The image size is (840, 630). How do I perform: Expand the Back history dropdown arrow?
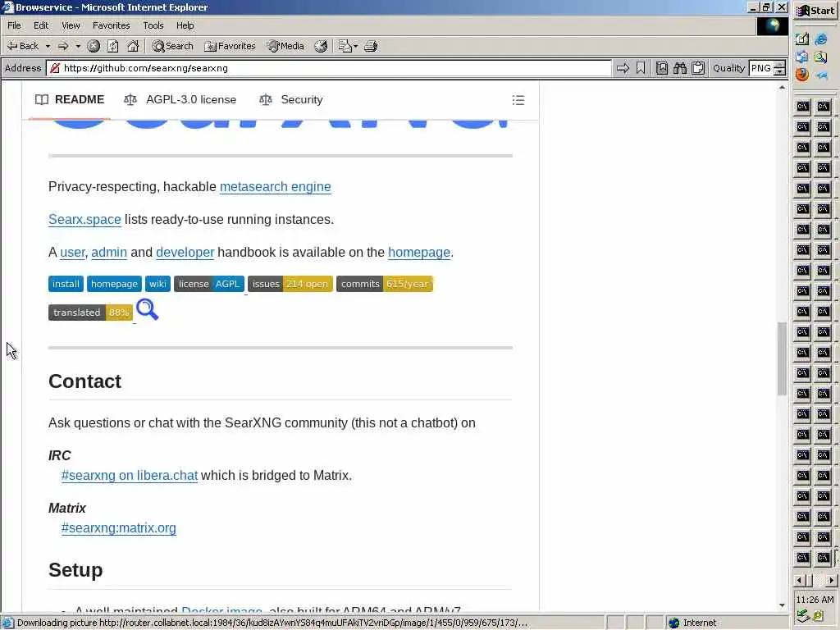click(x=48, y=46)
